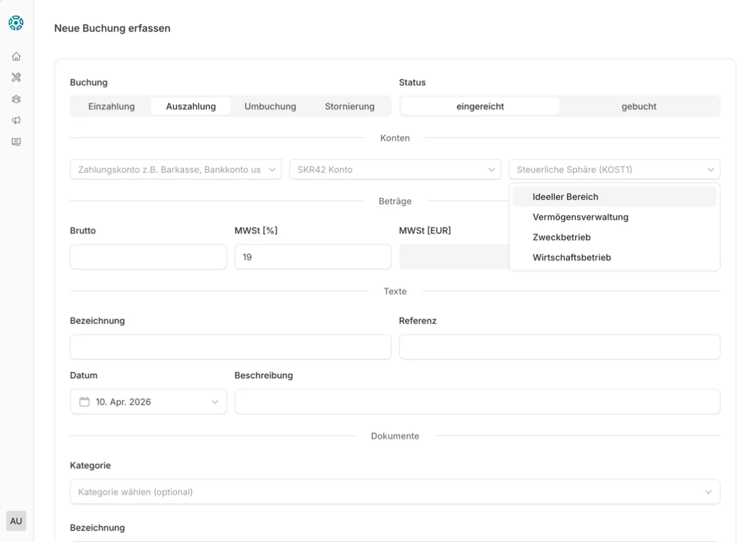Click the calendar icon in Datum field
Viewport: 756px width, 542px height.
84,402
